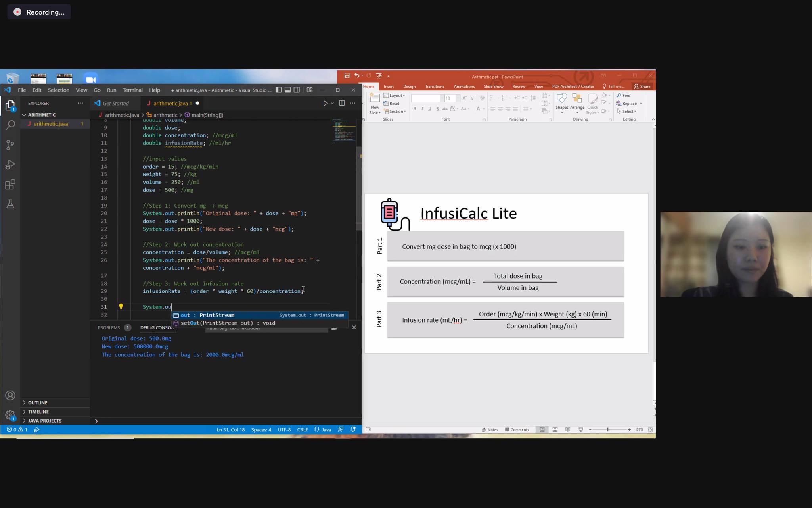This screenshot has height=508, width=812.
Task: Click Find in PowerPoint Editing group
Action: click(624, 96)
